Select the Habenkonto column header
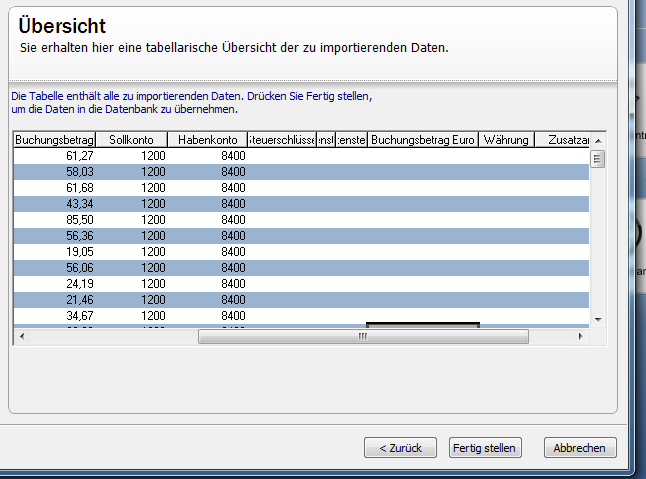Screen dimensions: 646x479 pyautogui.click(x=208, y=140)
